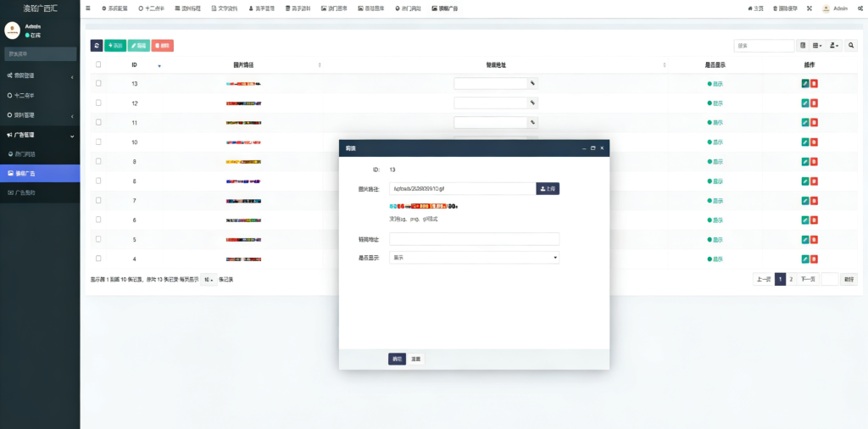Click the edit pencil icon for row 4

(x=805, y=259)
